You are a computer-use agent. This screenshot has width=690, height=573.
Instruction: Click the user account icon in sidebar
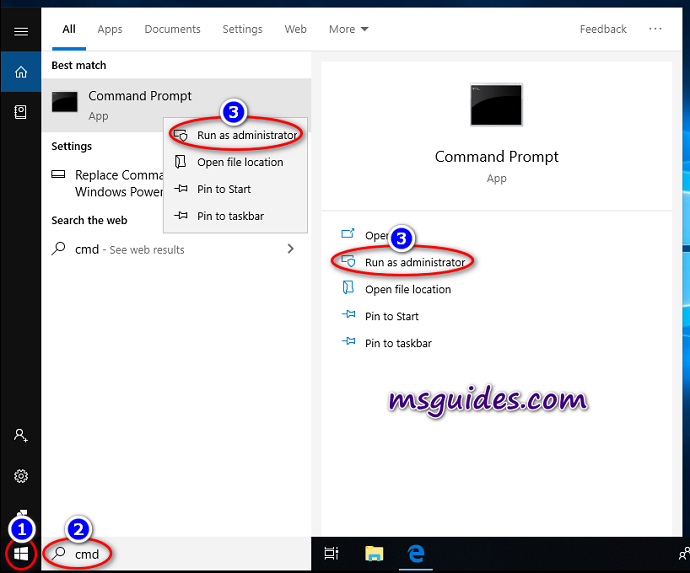coord(20,435)
